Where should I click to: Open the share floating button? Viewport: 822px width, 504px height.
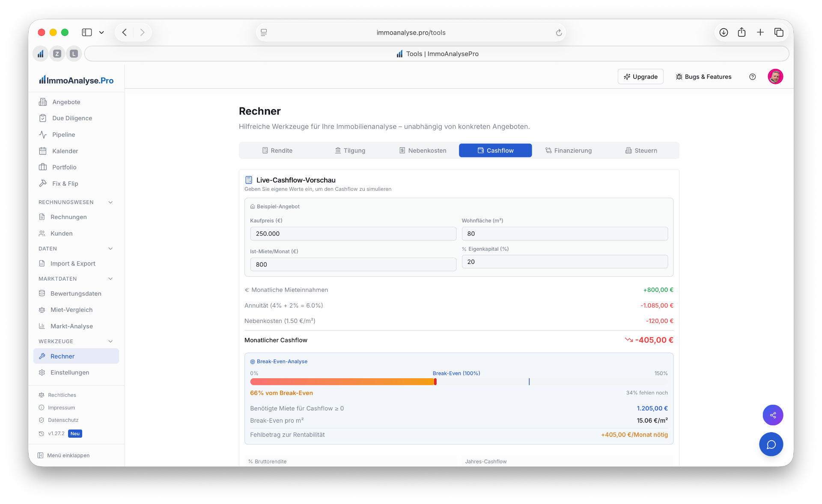click(x=773, y=415)
